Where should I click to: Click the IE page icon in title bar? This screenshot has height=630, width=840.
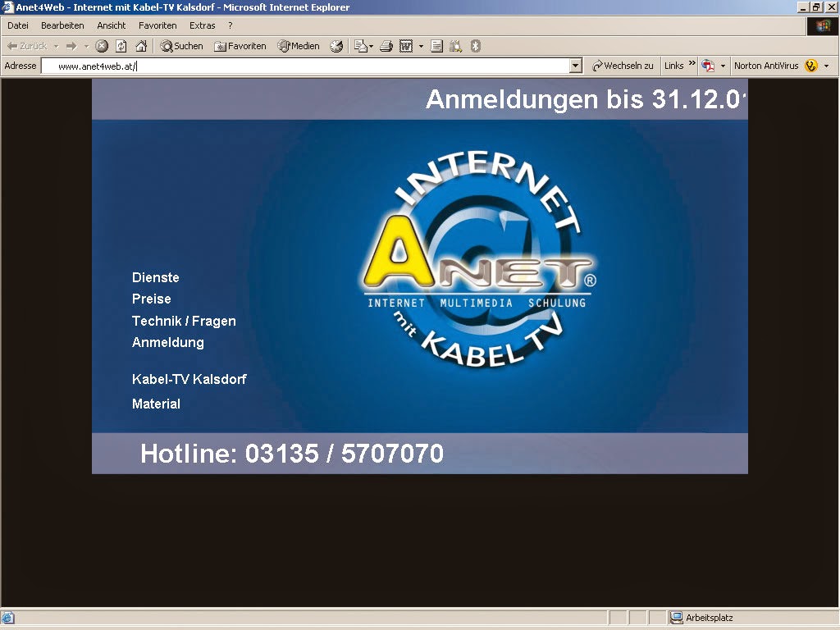click(7, 7)
